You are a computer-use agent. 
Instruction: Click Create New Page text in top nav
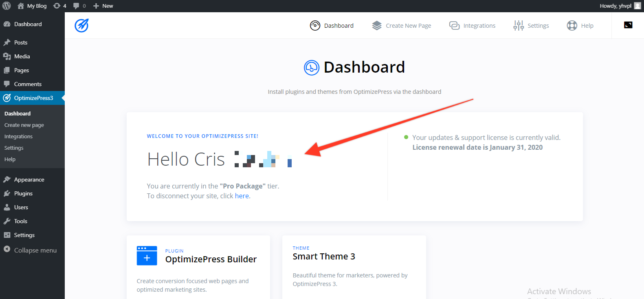point(409,25)
